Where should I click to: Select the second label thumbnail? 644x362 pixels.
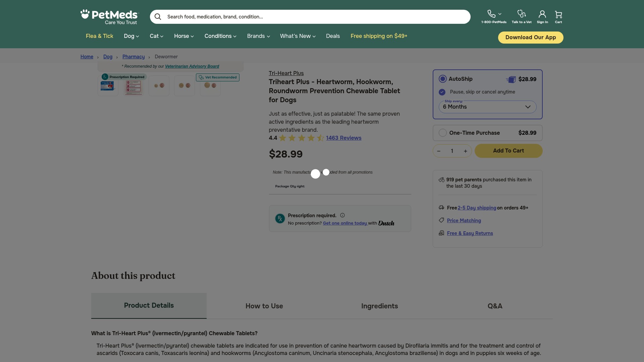[133, 86]
